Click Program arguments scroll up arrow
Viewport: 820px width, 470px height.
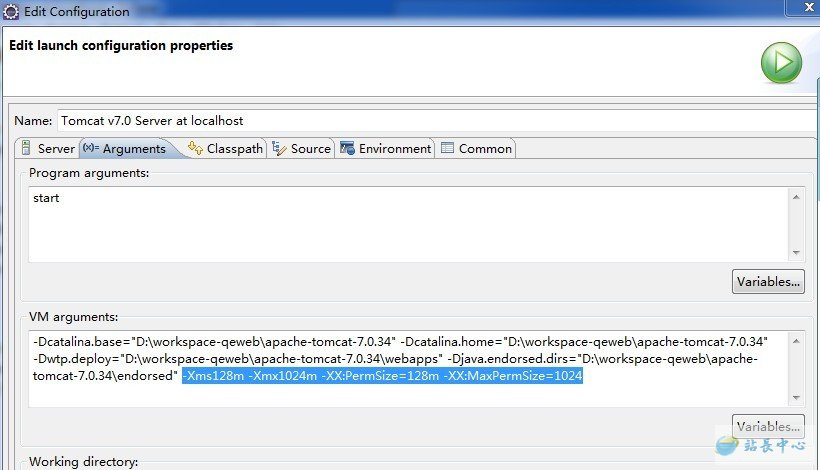(796, 197)
